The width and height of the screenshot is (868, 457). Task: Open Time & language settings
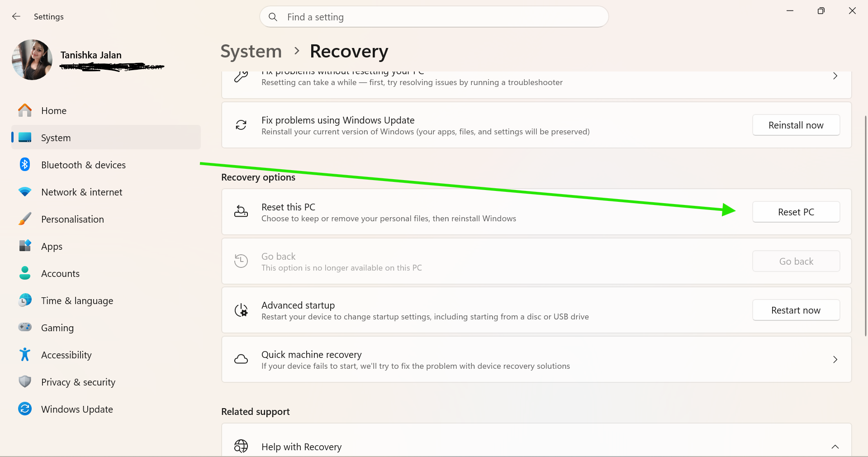click(x=106, y=300)
